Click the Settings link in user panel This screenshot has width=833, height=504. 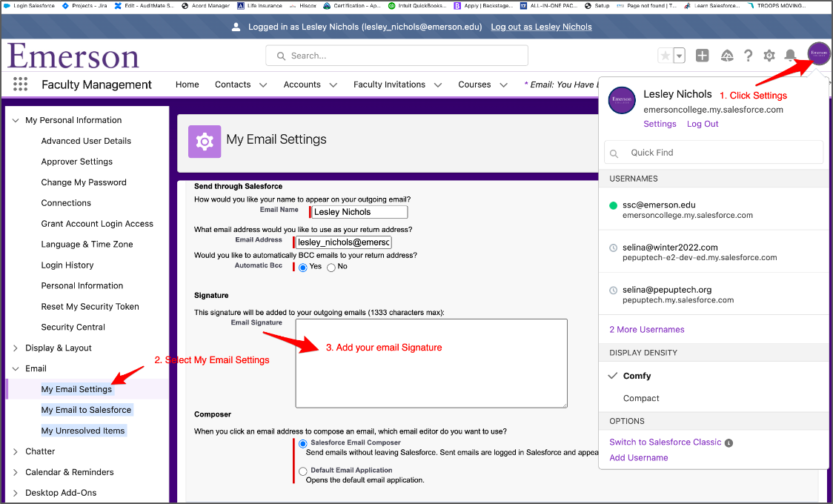pos(660,124)
